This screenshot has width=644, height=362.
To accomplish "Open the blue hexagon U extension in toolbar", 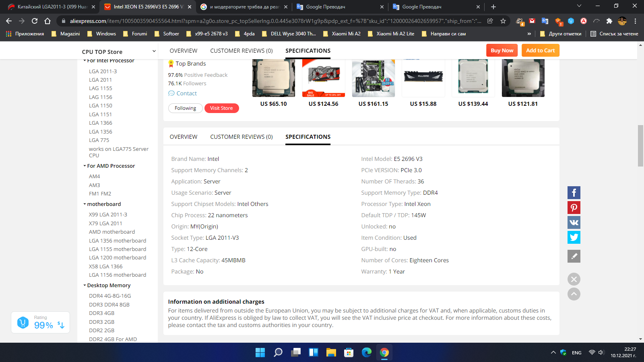I will pyautogui.click(x=571, y=21).
